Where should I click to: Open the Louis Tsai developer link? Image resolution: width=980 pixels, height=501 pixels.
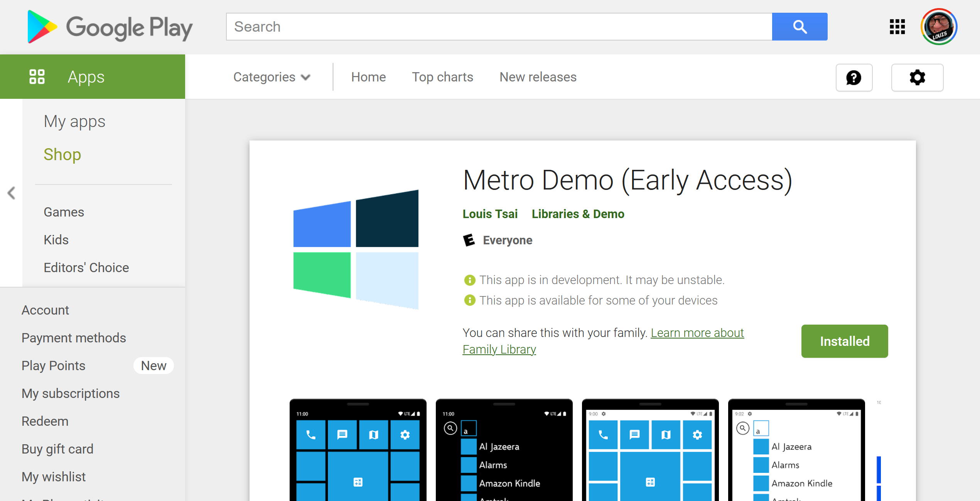point(490,214)
